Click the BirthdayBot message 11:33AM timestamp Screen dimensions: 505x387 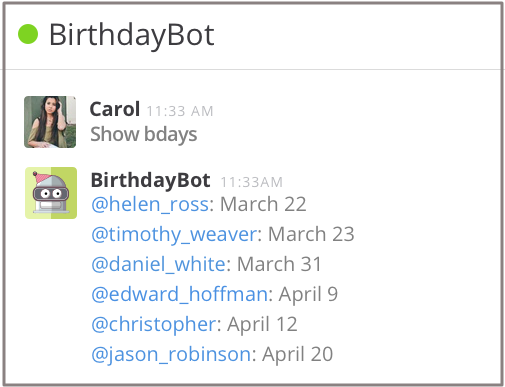[251, 182]
